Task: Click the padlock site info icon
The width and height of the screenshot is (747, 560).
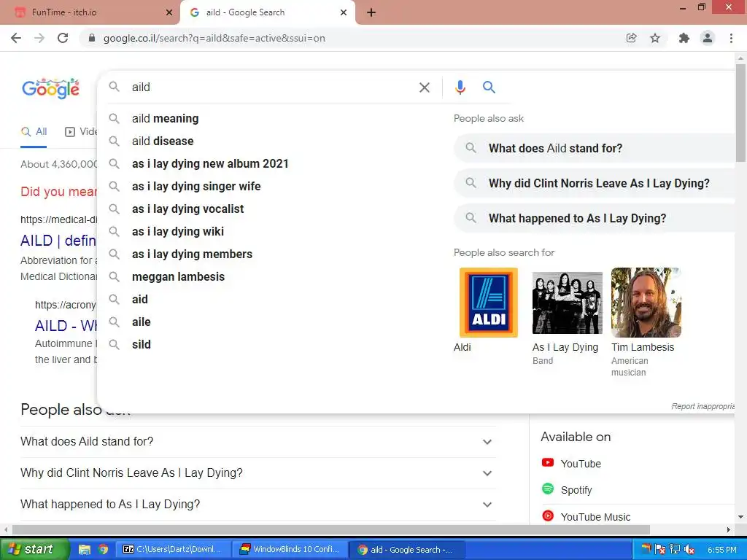Action: [92, 38]
